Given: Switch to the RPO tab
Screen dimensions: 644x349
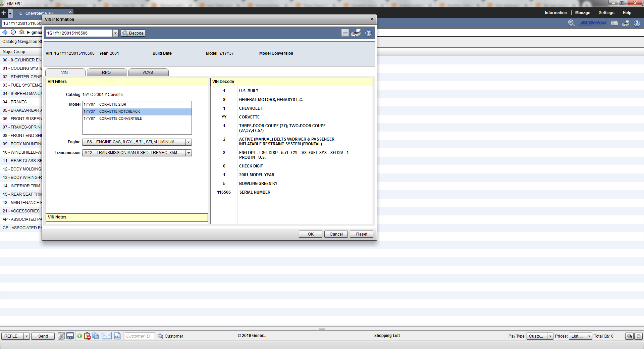Looking at the screenshot, I should click(x=107, y=72).
